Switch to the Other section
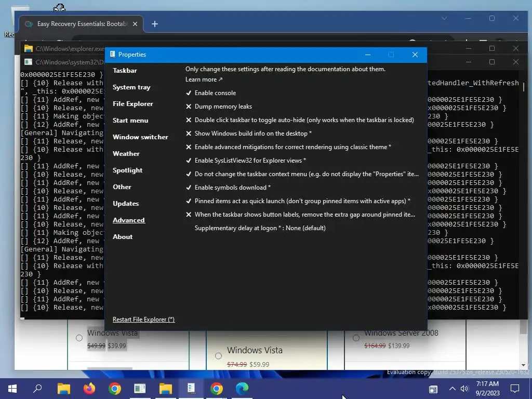This screenshot has width=532, height=399. point(122,187)
